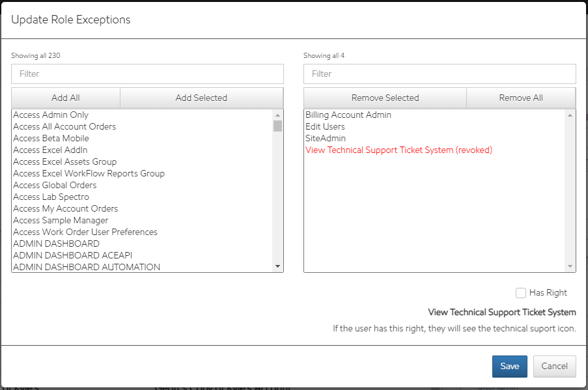Image resolution: width=588 pixels, height=390 pixels.
Task: Click the left list scrollbar thumb
Action: (x=277, y=126)
